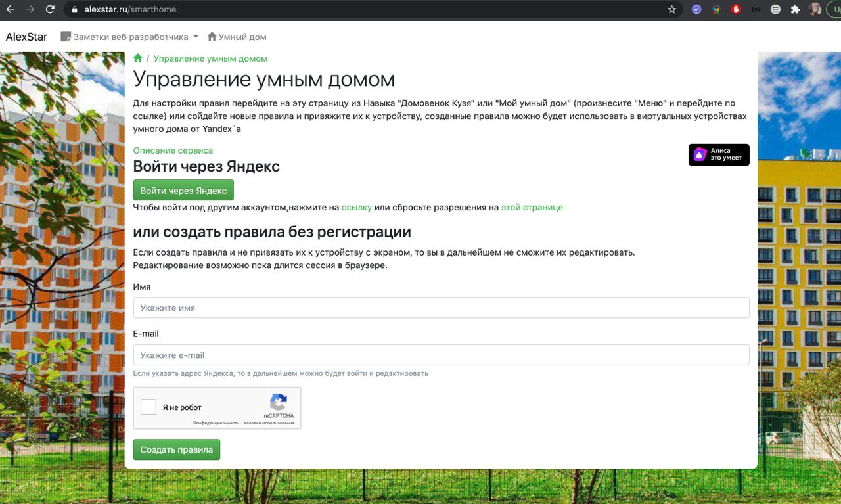Open the red stop-hand ad blocker extension
841x504 pixels.
tap(737, 10)
